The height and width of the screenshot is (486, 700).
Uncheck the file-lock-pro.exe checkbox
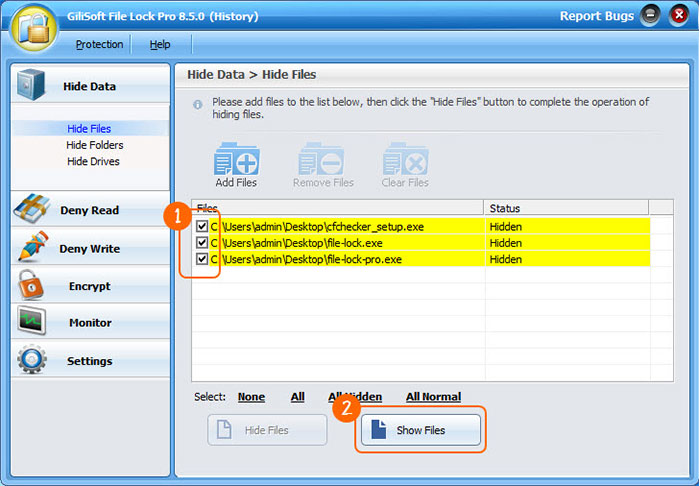(202, 259)
